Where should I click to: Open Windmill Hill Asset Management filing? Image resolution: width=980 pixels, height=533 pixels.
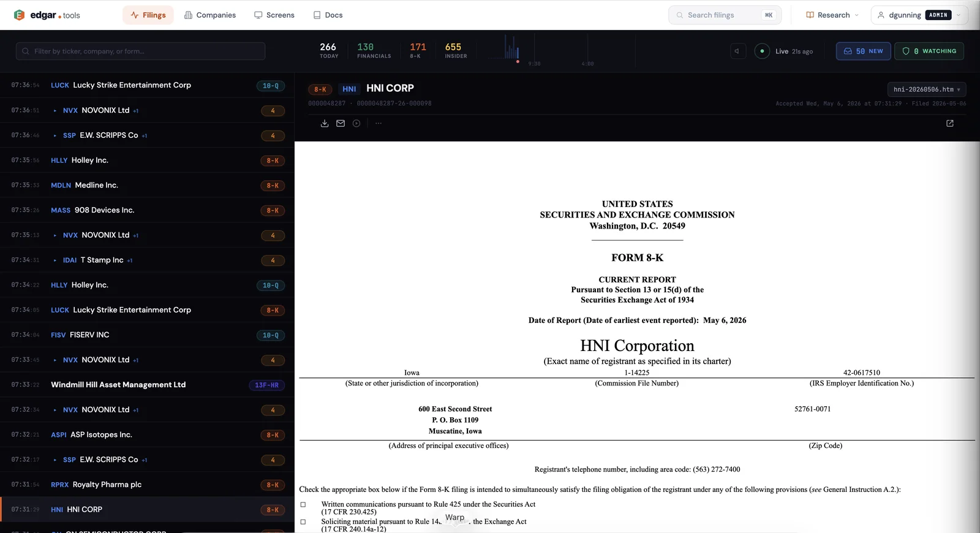click(x=147, y=385)
